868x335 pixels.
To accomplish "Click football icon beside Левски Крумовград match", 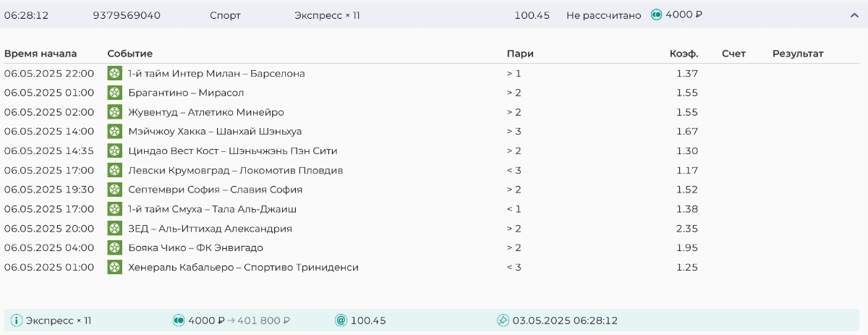I will pos(114,170).
